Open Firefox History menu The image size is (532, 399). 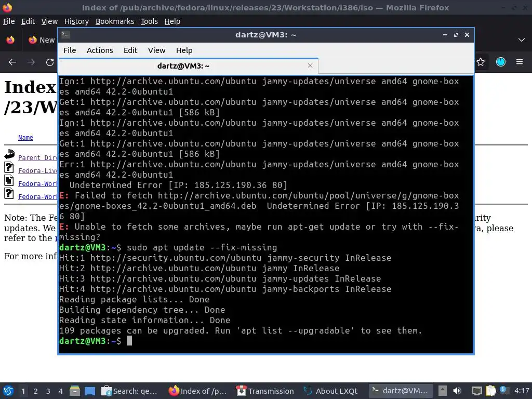tap(76, 21)
